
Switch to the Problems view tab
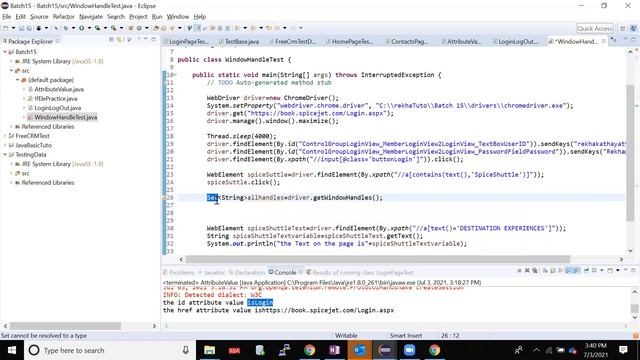coord(179,273)
